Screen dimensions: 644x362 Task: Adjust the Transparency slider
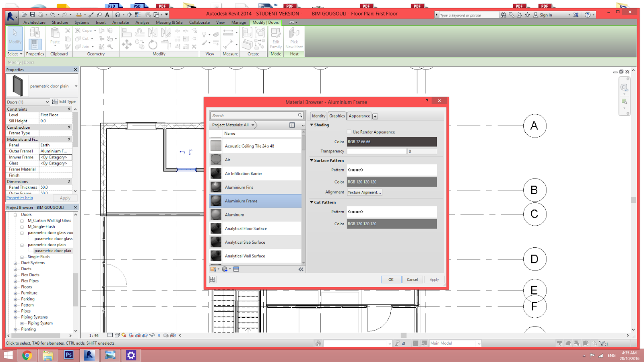coord(377,151)
